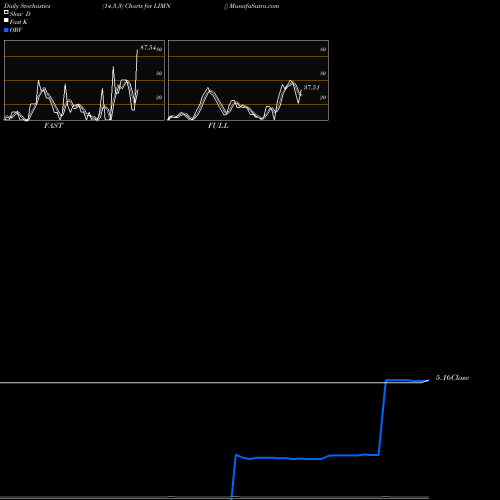Click the Slow D legend square
Screen dimensions: 500x500
6,12
